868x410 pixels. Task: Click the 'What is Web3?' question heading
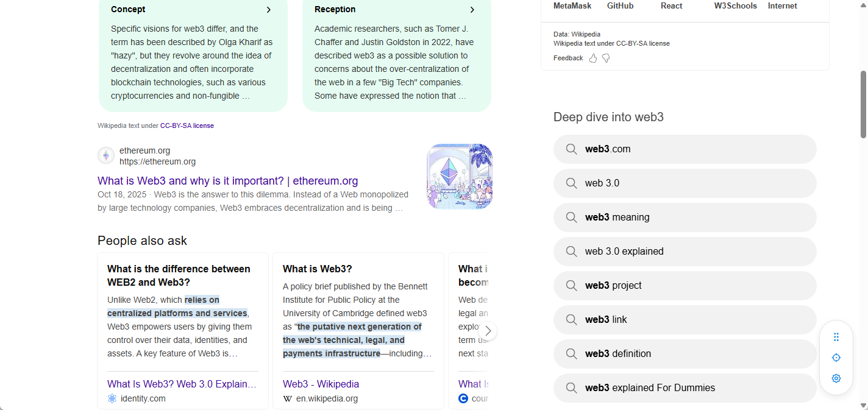point(318,269)
